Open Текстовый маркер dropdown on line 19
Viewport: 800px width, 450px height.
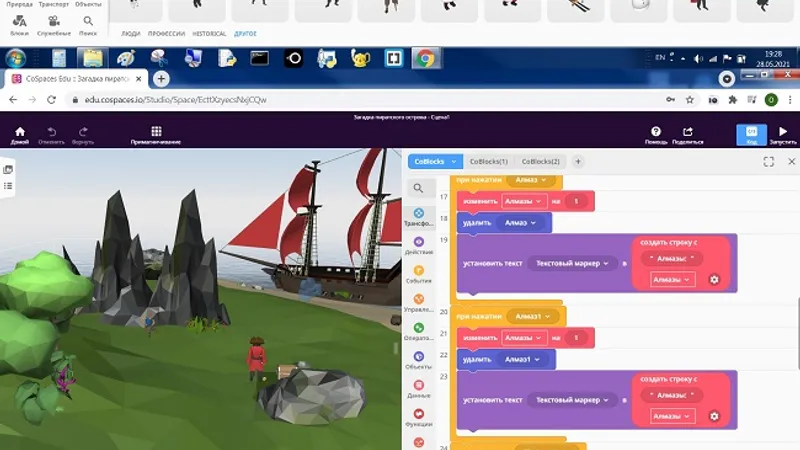[x=571, y=263]
